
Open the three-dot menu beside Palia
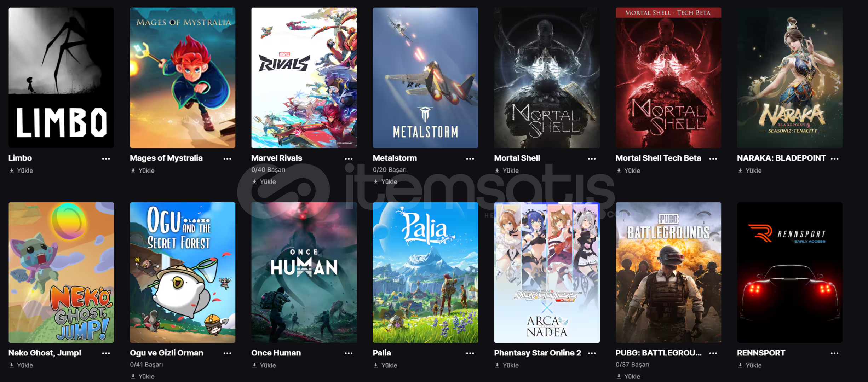(x=470, y=353)
